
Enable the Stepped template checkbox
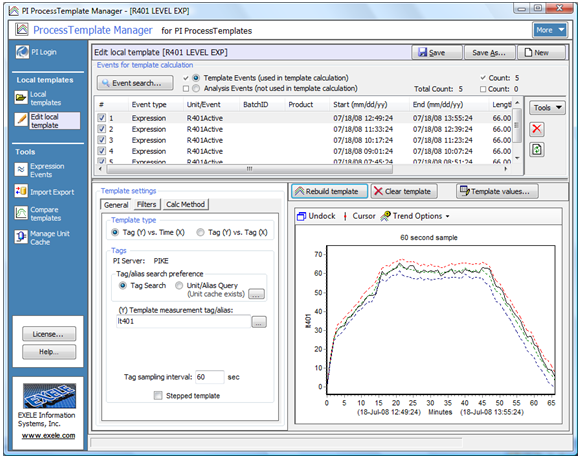(x=158, y=395)
